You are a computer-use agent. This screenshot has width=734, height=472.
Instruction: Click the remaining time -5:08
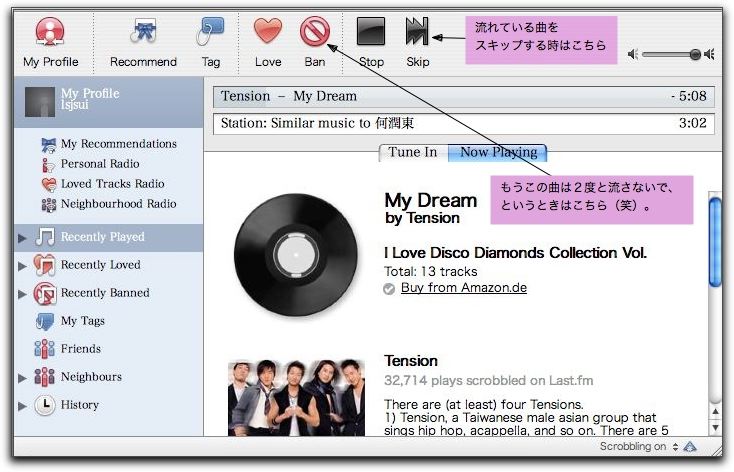689,96
